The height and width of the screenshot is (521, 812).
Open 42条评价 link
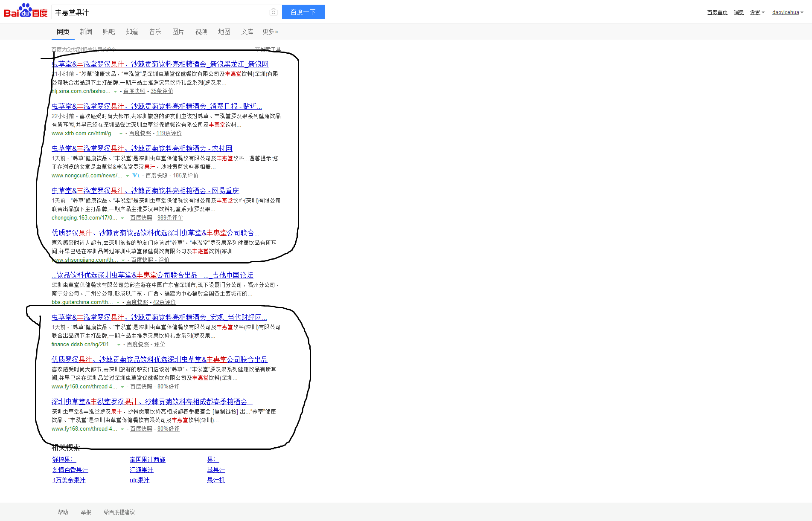(x=164, y=302)
